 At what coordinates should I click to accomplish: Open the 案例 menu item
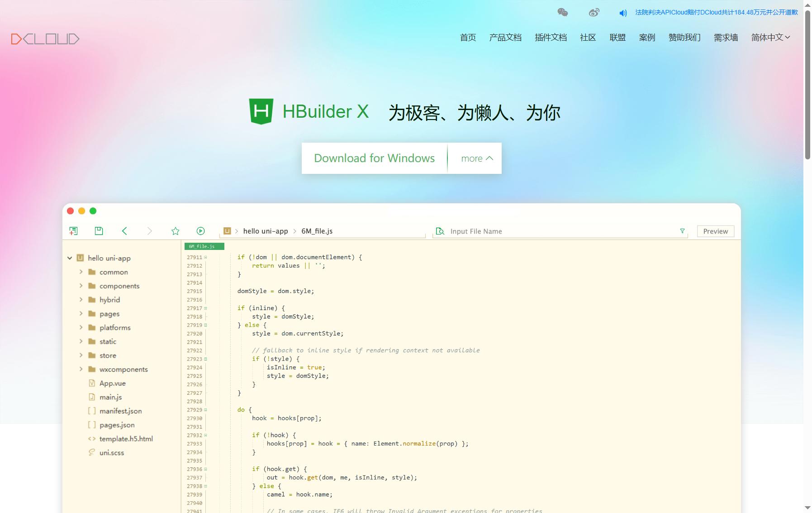pos(647,38)
